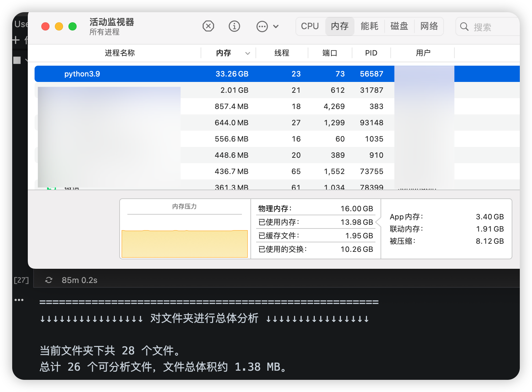Screen dimensions: 532x392
Task: Switch to the 能耗 tab
Action: tap(369, 26)
